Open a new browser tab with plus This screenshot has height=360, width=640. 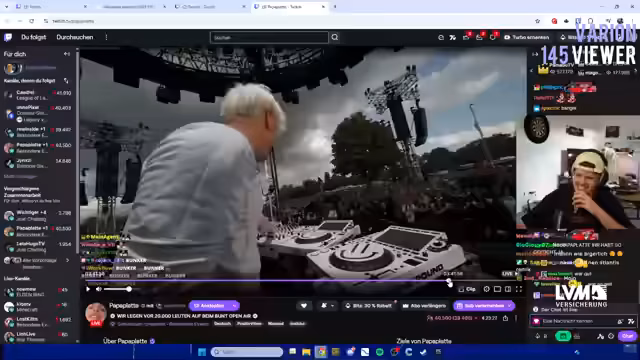[x=335, y=7]
